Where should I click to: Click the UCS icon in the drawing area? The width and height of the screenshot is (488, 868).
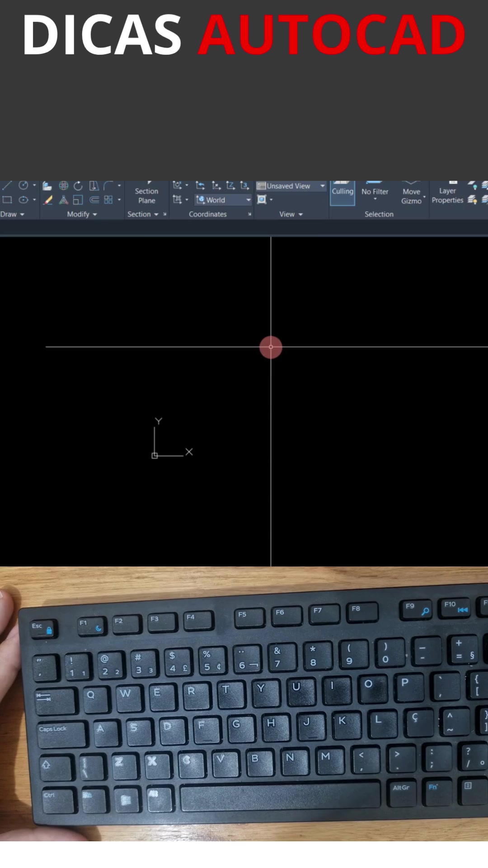pyautogui.click(x=172, y=438)
